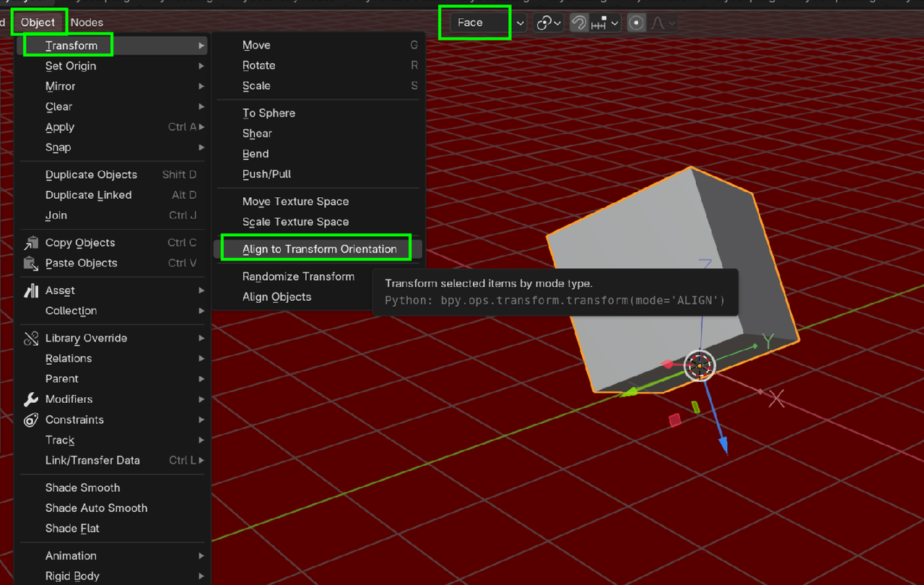
Task: Click the red X-axis gizmo handle
Action: pos(668,365)
